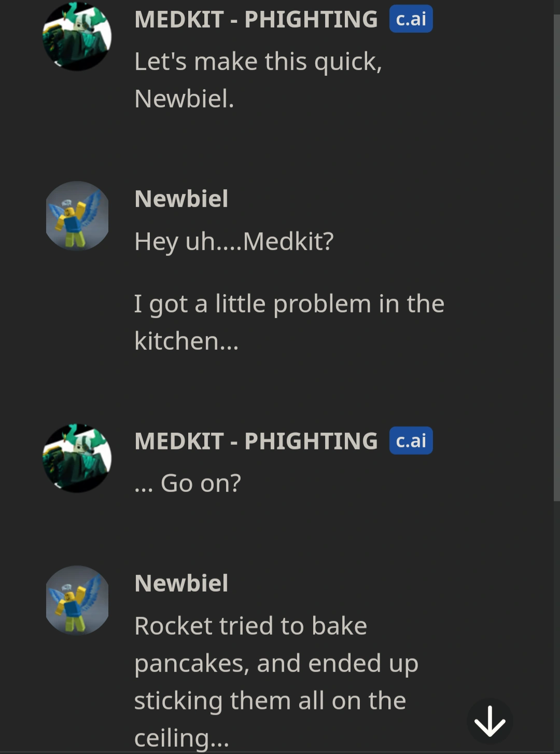The height and width of the screenshot is (754, 560).
Task: Click the scroll-to-bottom arrow icon
Action: [x=489, y=721]
